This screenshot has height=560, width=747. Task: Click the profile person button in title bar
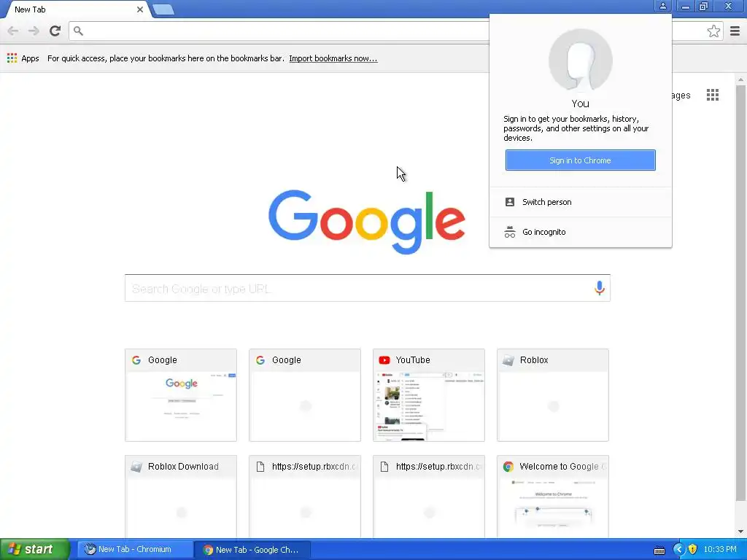click(x=662, y=6)
